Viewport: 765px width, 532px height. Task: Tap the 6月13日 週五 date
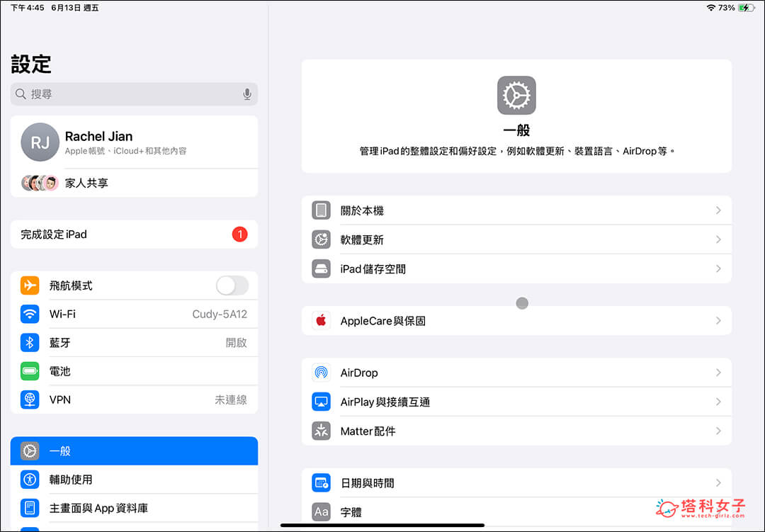pyautogui.click(x=74, y=8)
